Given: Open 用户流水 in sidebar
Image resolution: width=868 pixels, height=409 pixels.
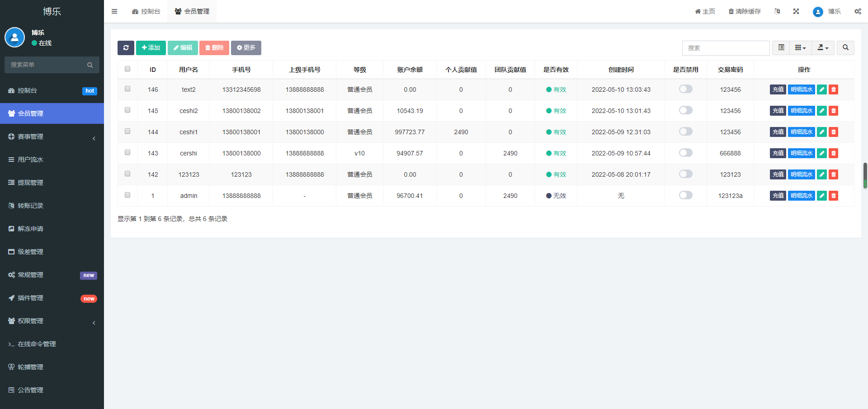Looking at the screenshot, I should click(52, 160).
